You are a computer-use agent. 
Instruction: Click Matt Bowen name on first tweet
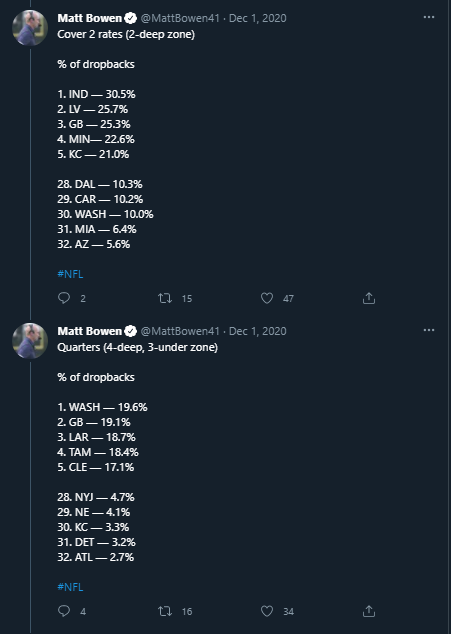click(x=89, y=18)
